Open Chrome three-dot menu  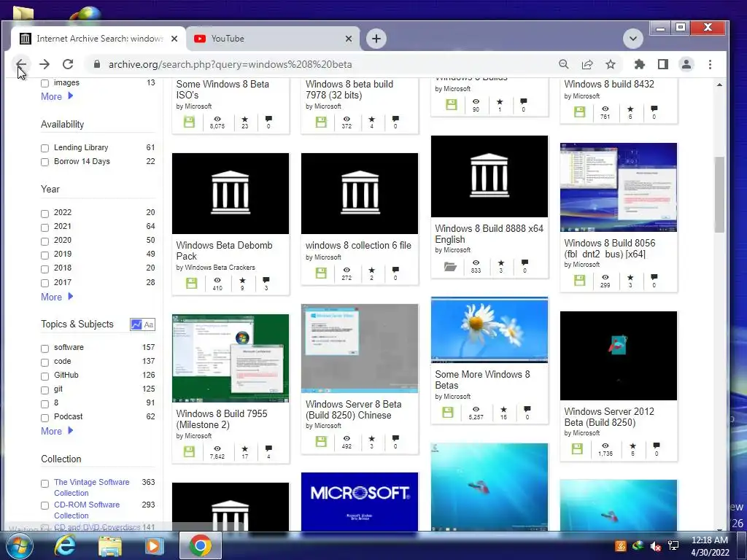tap(710, 64)
